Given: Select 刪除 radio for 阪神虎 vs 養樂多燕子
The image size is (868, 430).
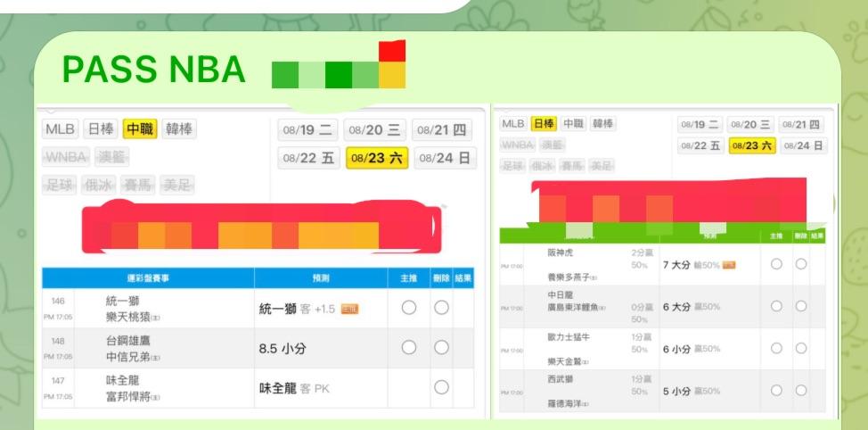Looking at the screenshot, I should click(801, 264).
